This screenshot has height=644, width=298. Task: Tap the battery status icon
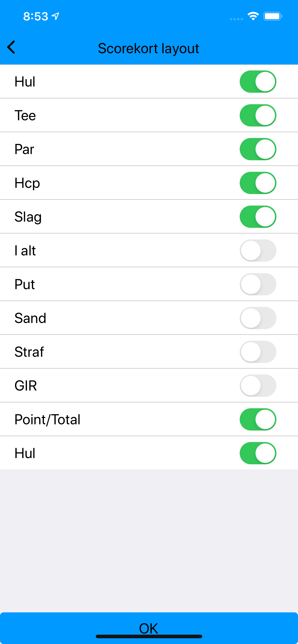tap(273, 16)
